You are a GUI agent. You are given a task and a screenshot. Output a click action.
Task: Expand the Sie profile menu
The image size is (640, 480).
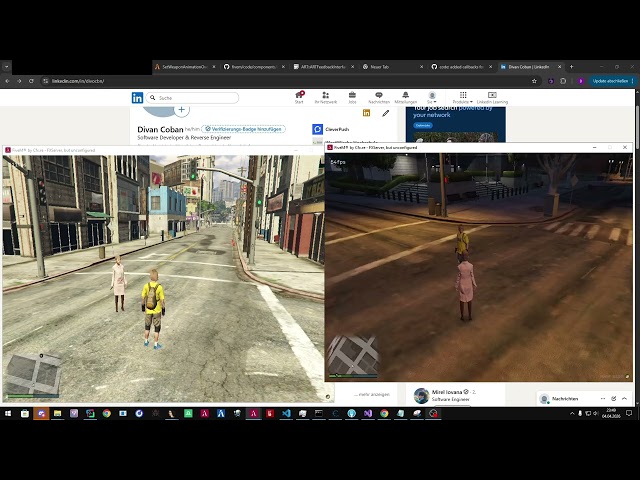point(432,98)
